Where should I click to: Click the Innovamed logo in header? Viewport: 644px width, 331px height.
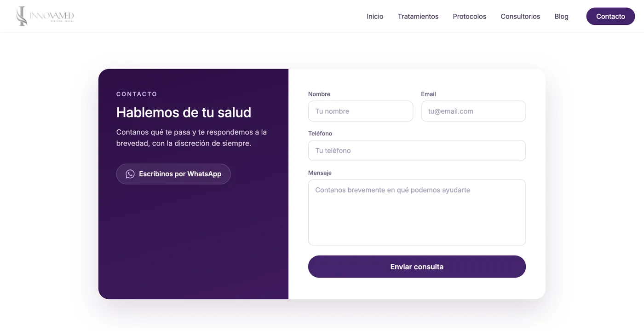[45, 16]
